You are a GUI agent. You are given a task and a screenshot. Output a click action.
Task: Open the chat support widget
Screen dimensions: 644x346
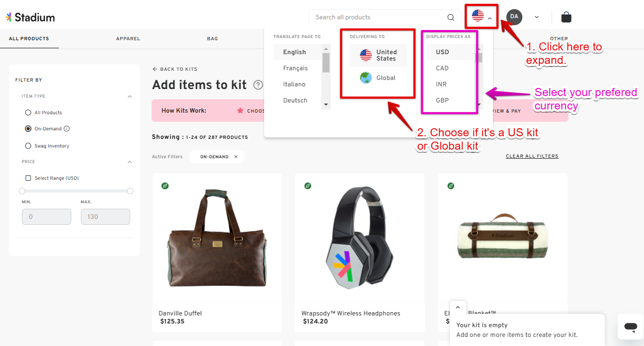coord(631,327)
